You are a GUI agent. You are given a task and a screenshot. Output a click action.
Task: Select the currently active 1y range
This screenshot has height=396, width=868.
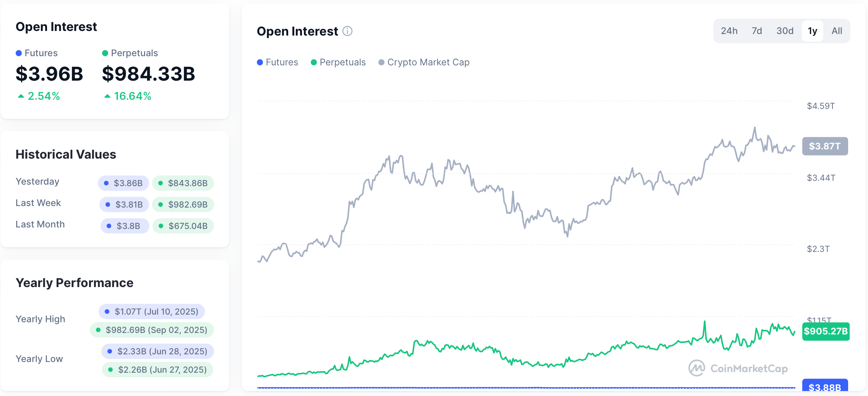click(x=812, y=31)
